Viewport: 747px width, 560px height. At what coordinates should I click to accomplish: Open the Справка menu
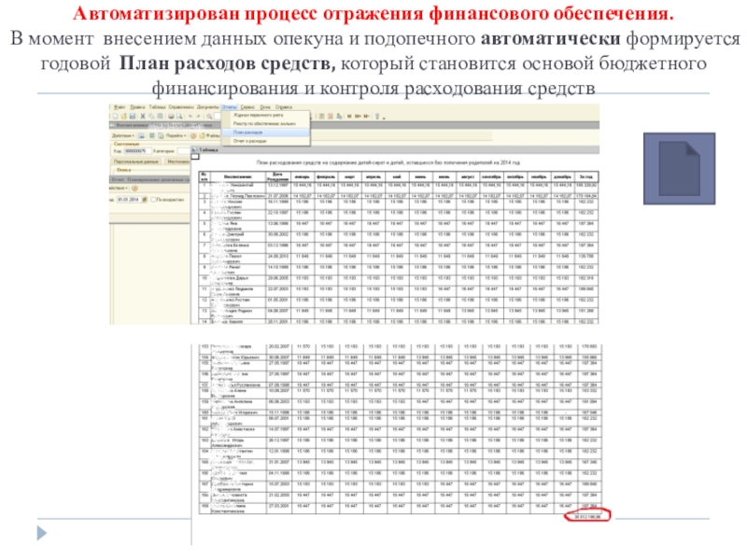pyautogui.click(x=284, y=107)
